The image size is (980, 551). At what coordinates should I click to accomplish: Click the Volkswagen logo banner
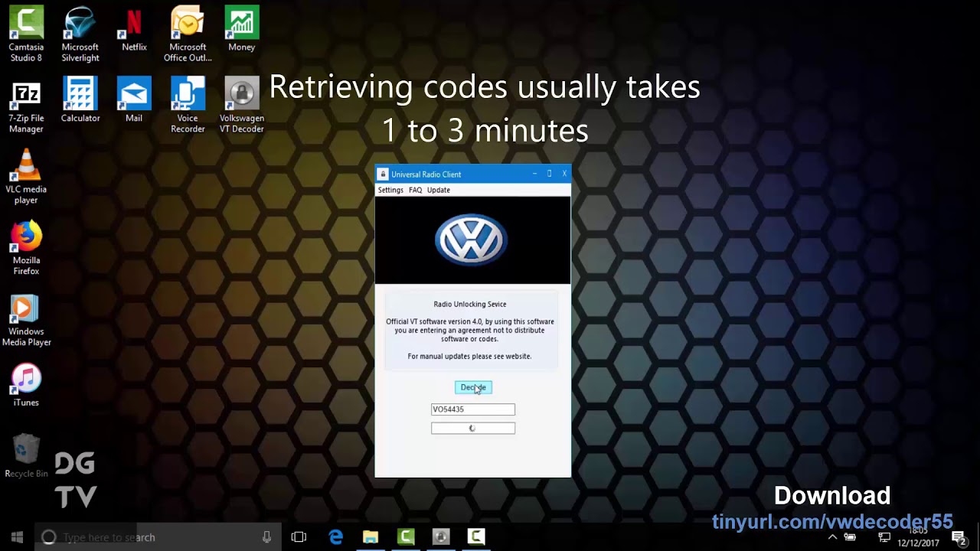pyautogui.click(x=472, y=240)
